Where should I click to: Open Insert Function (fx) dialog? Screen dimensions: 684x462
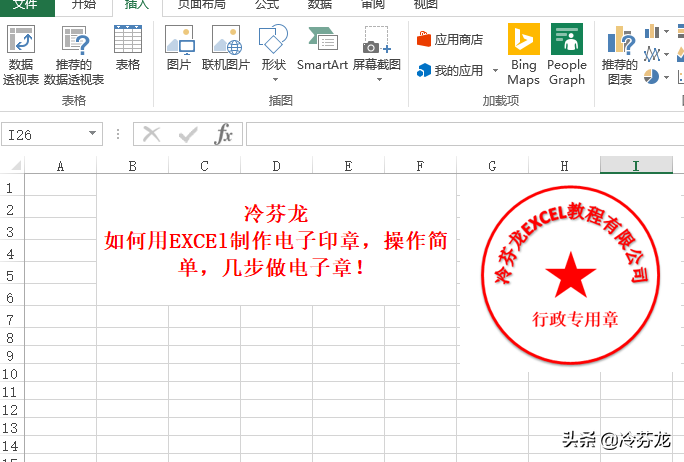pyautogui.click(x=223, y=134)
